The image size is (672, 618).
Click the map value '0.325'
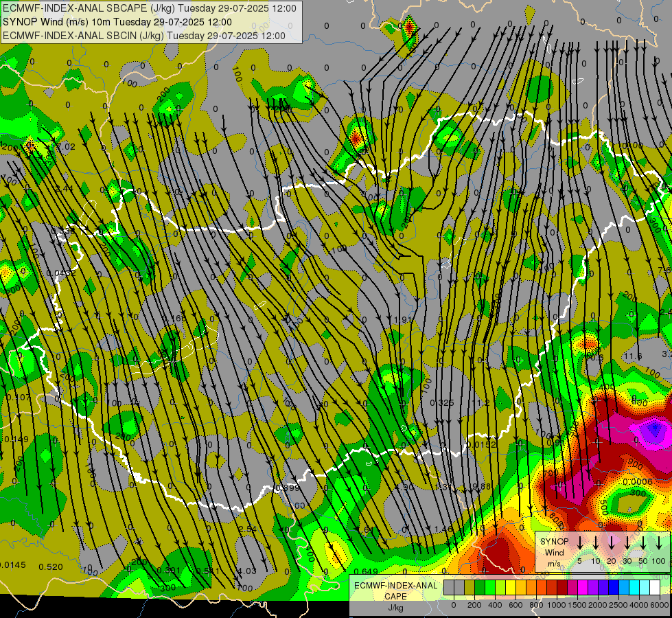[x=442, y=402]
